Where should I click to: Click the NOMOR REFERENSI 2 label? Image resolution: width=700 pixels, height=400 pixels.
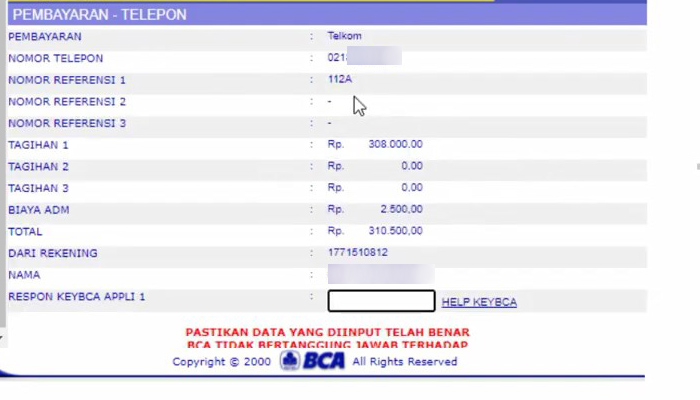point(67,101)
